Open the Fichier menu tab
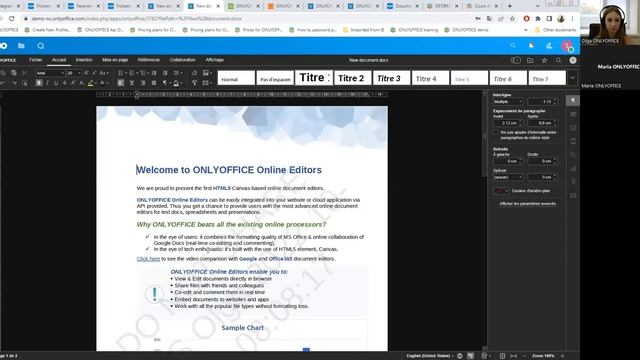The width and height of the screenshot is (640, 360). [36, 60]
